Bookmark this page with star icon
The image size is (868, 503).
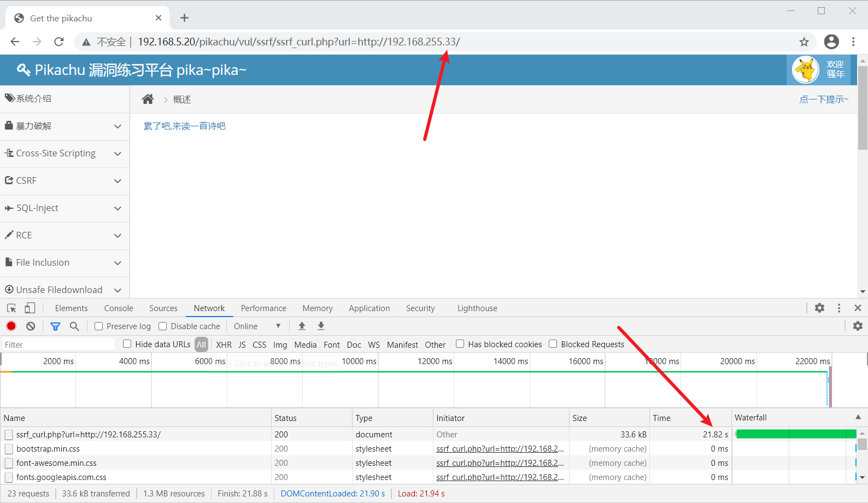804,42
